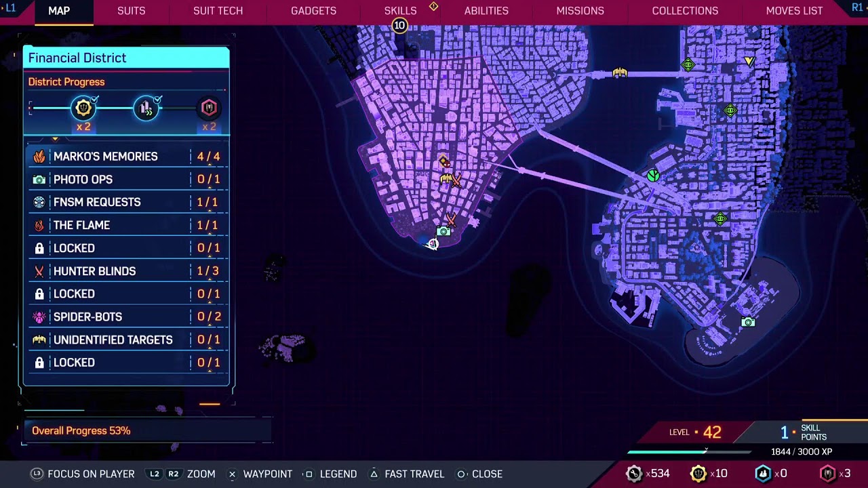Go to the GADGETS tab
Image resolution: width=868 pixels, height=488 pixels.
(x=313, y=11)
